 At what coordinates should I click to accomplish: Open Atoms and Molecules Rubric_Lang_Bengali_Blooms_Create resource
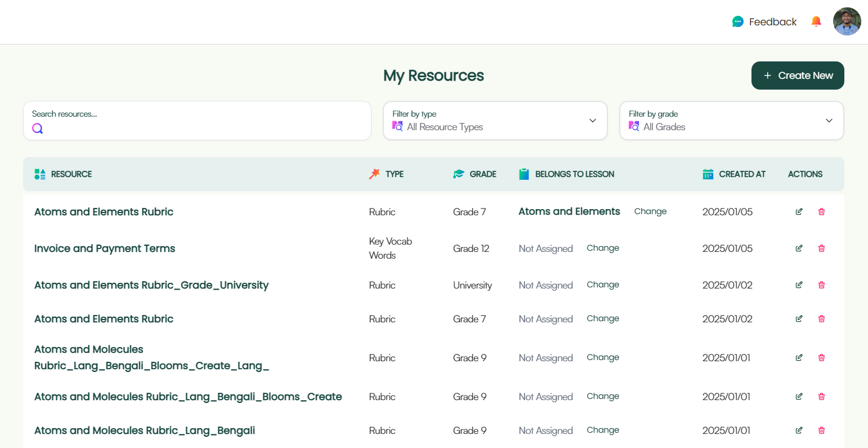188,397
